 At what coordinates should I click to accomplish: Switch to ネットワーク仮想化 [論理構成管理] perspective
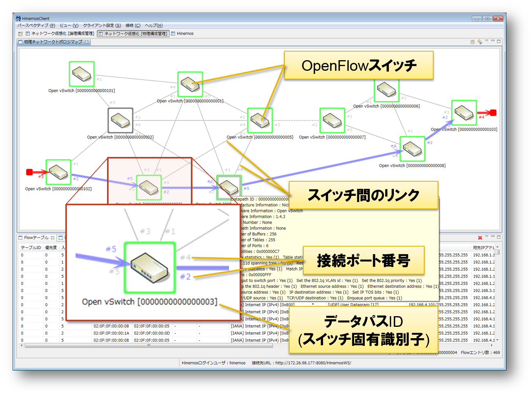[60, 34]
